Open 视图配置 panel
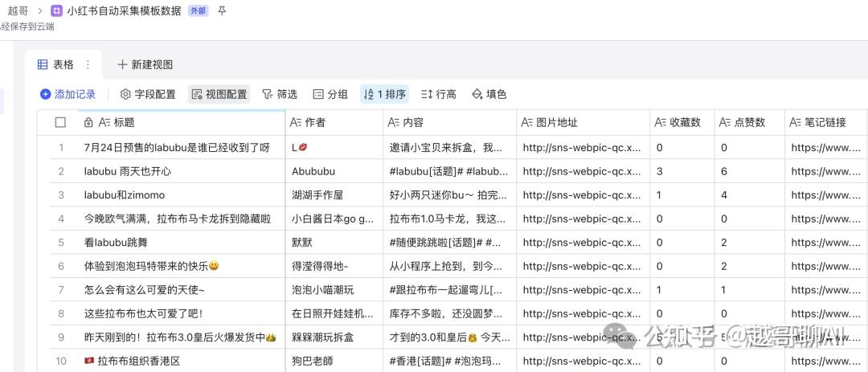The width and height of the screenshot is (868, 372). 219,94
